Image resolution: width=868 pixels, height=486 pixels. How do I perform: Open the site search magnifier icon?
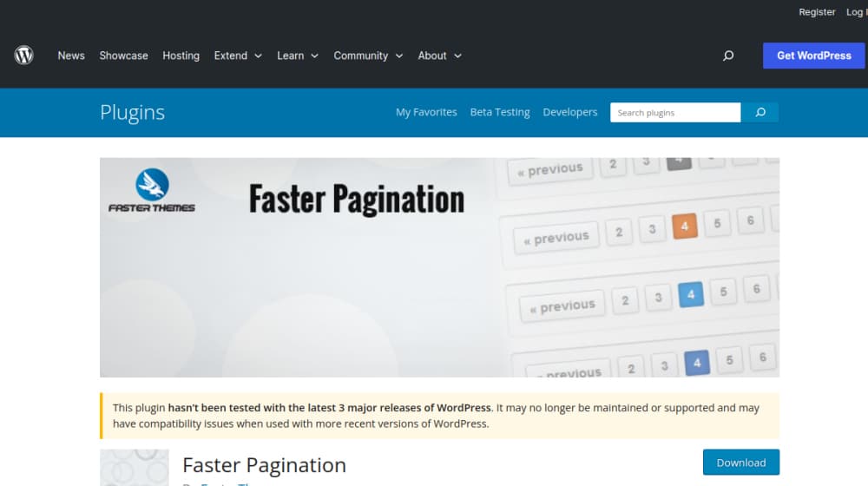tap(728, 56)
